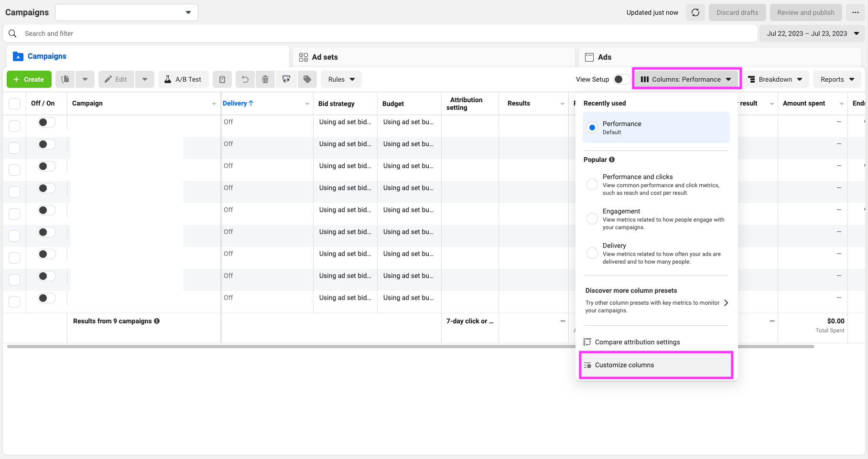Select the Delivery column preset radio
Viewport: 868px width, 459px height.
click(x=592, y=253)
